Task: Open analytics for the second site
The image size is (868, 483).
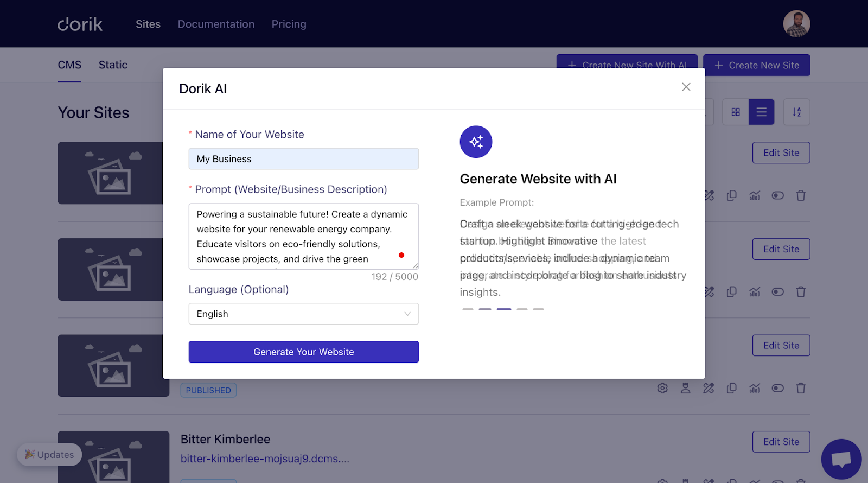Action: (x=755, y=292)
